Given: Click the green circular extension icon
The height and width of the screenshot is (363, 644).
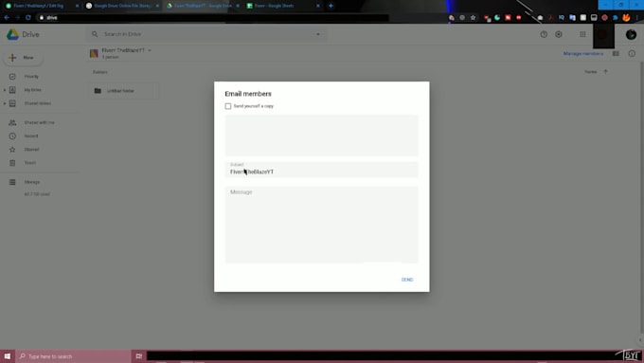Looking at the screenshot, I should [x=497, y=18].
